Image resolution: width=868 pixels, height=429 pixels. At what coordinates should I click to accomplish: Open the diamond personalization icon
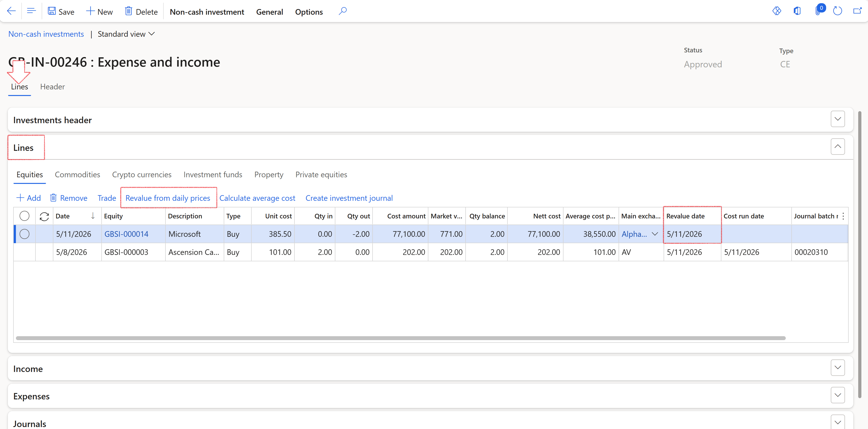coord(777,11)
